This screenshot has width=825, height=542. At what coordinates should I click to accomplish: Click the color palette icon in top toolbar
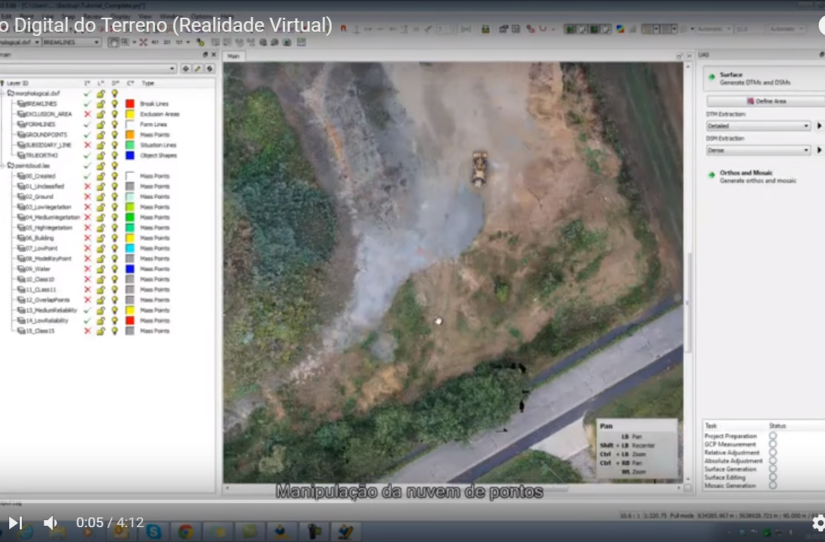[x=620, y=29]
